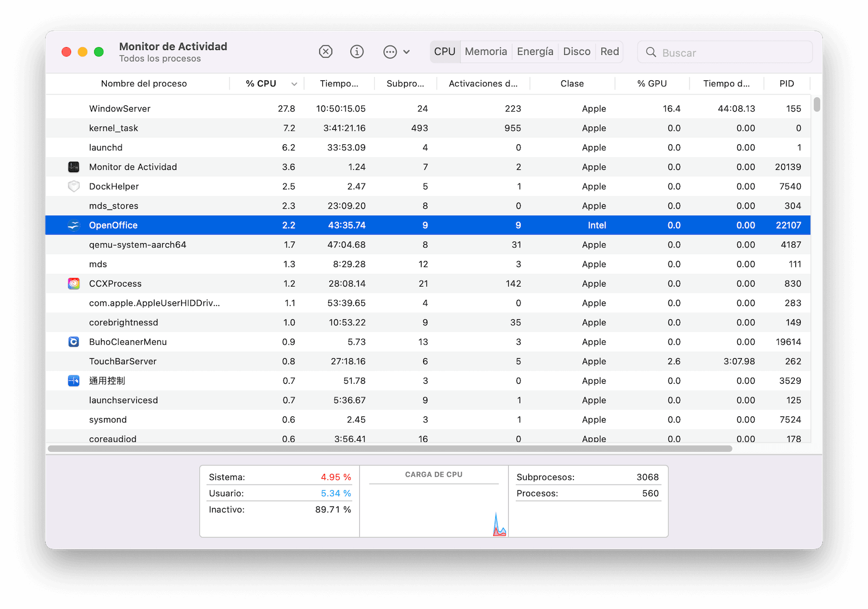Image resolution: width=868 pixels, height=609 pixels.
Task: Sort by Clase column header
Action: (572, 84)
